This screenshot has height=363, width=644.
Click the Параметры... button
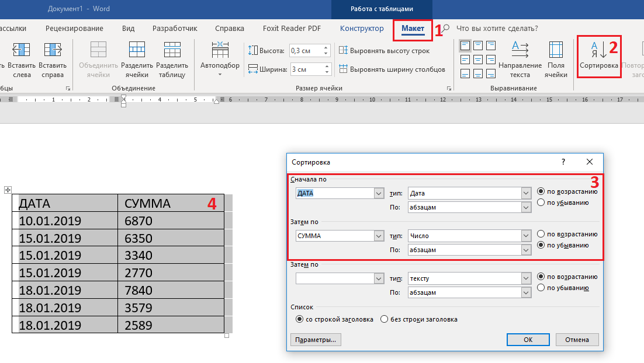click(316, 339)
